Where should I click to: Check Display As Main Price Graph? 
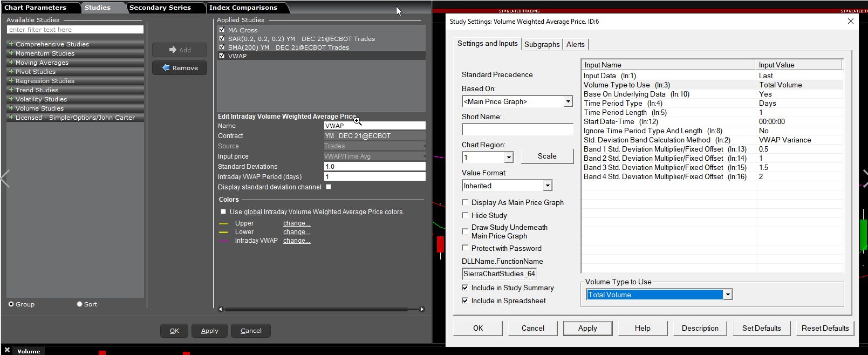(x=465, y=202)
